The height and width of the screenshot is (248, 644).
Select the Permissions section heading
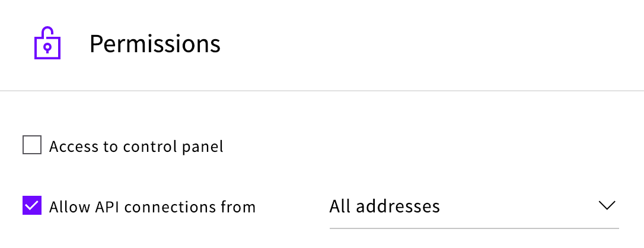point(155,44)
